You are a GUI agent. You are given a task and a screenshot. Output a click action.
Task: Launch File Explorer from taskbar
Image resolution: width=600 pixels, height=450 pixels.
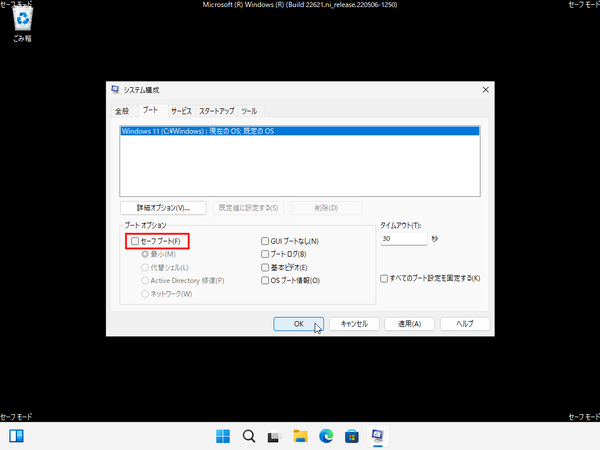(300, 436)
